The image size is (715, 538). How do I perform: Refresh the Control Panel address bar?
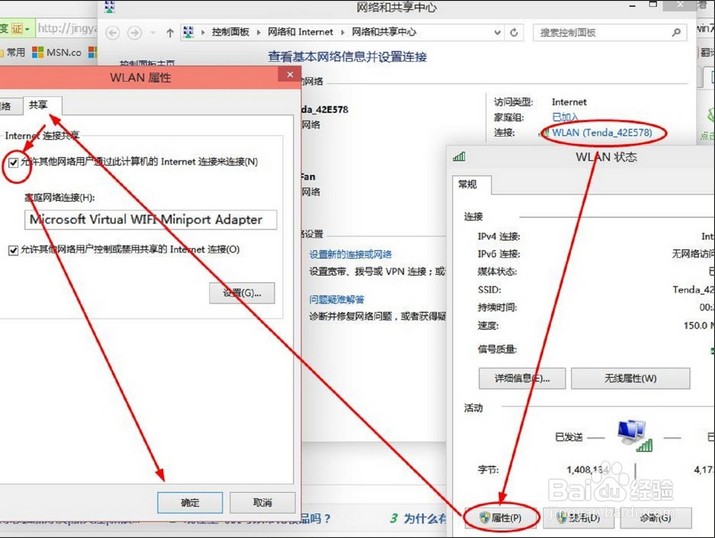[514, 32]
